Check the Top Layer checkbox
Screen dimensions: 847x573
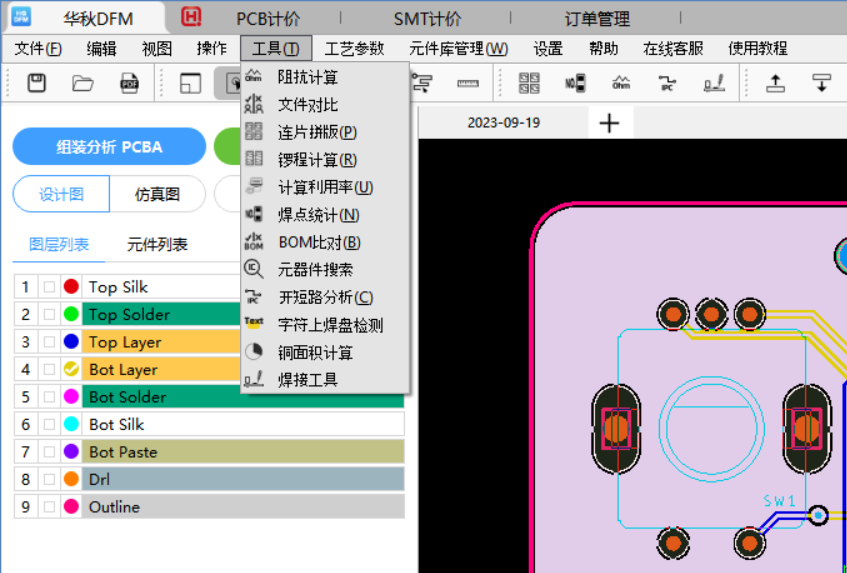[49, 342]
